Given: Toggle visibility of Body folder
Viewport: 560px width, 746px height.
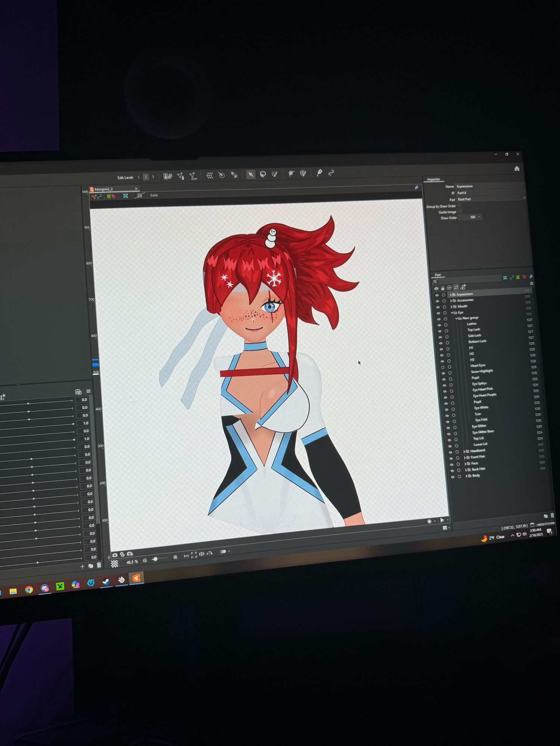Looking at the screenshot, I should 452,477.
